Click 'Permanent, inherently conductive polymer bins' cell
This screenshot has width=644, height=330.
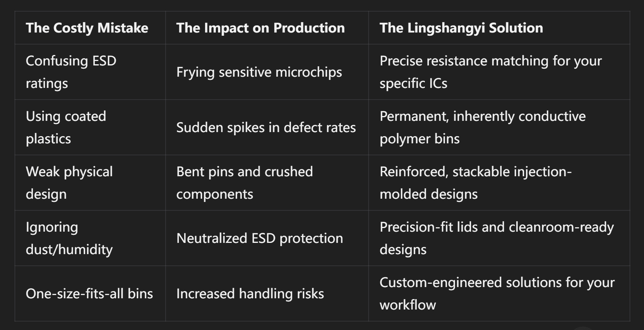[x=482, y=127]
